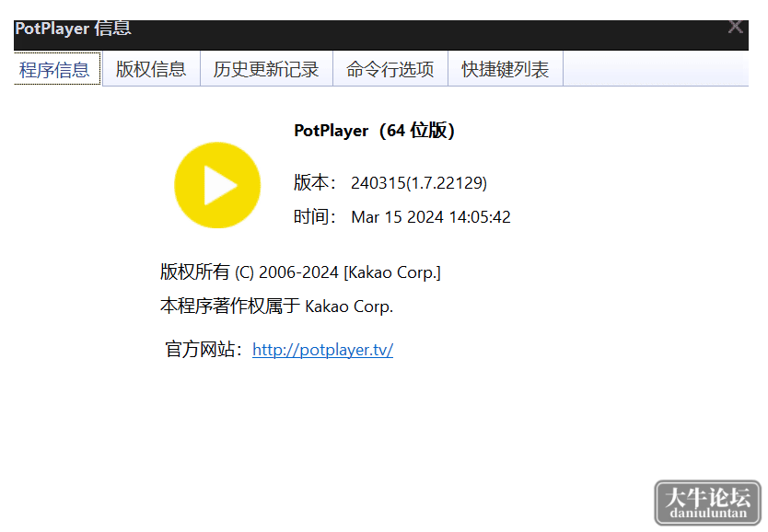The width and height of the screenshot is (768, 532).
Task: Click the 官方网站: label
Action: click(204, 350)
